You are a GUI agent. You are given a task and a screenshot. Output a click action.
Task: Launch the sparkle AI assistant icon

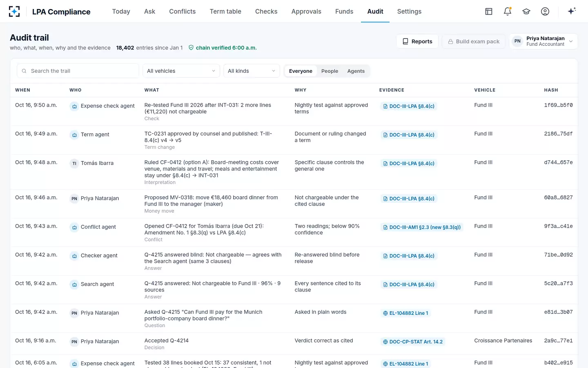(572, 11)
